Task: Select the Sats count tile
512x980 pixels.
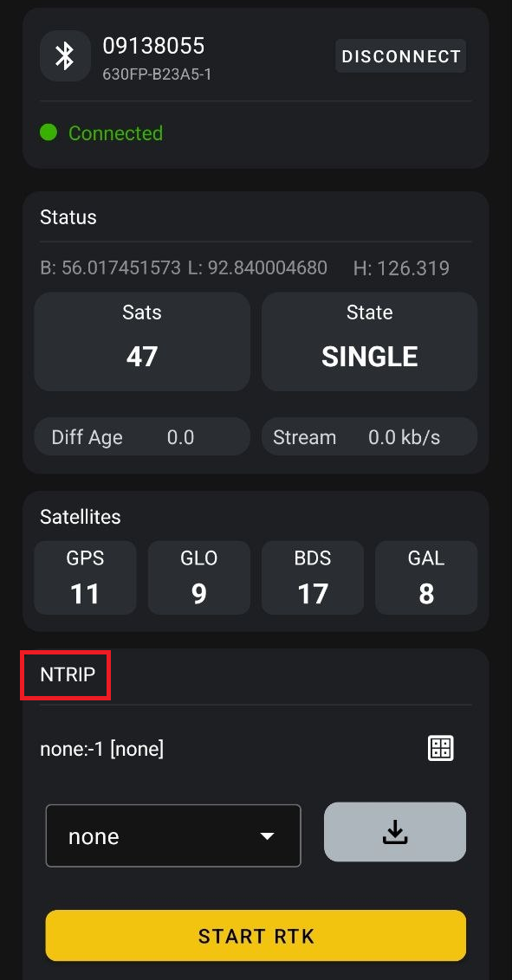Action: pyautogui.click(x=142, y=341)
